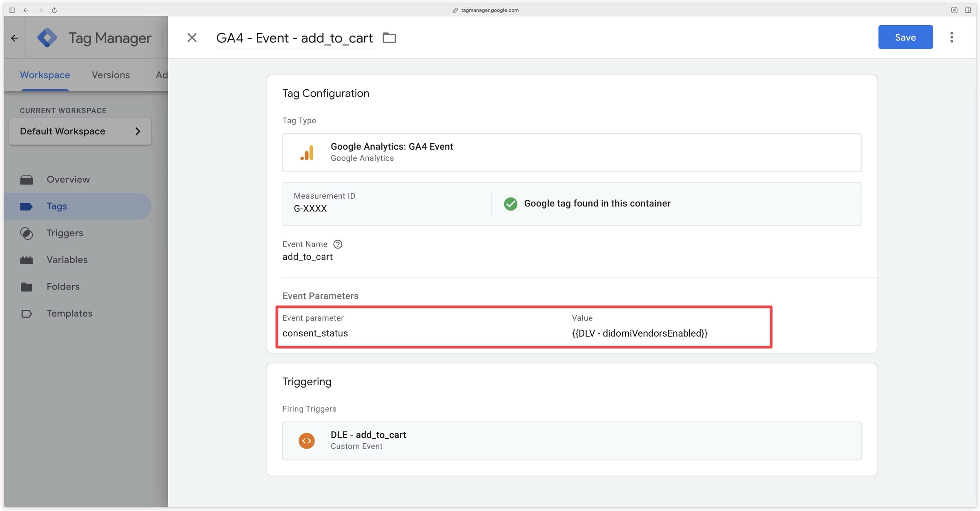Click the Google Analytics bar chart icon

coord(307,153)
